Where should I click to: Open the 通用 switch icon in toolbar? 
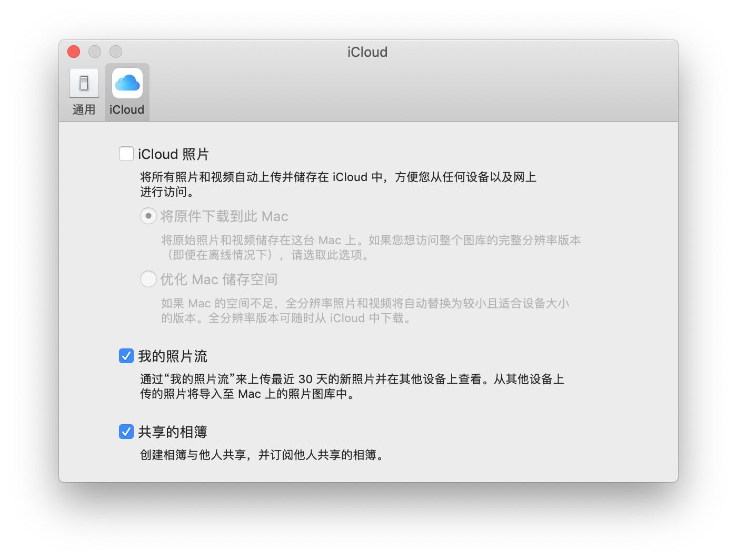[x=84, y=83]
